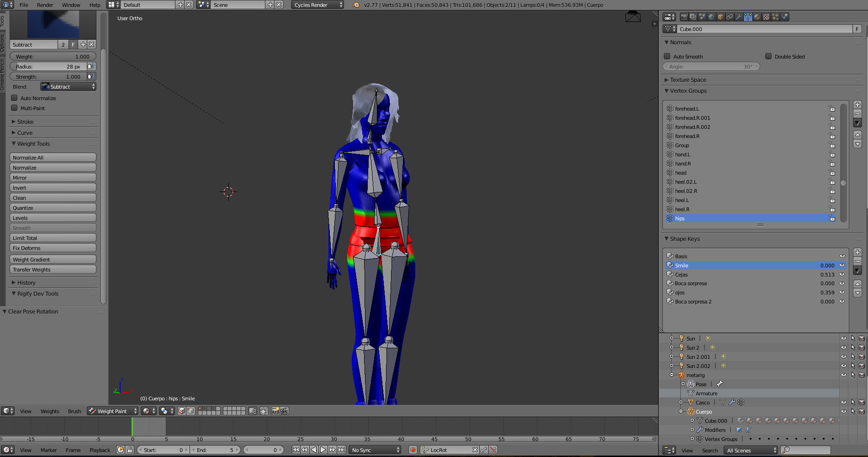Open the Render properties tab (camera icon)
868x457 pixels.
(684, 17)
